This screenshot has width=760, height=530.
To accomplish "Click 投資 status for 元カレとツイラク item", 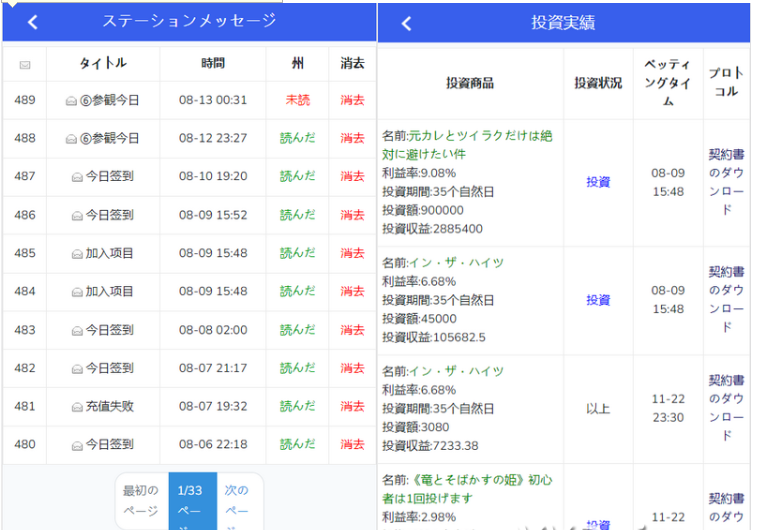I will 598,182.
